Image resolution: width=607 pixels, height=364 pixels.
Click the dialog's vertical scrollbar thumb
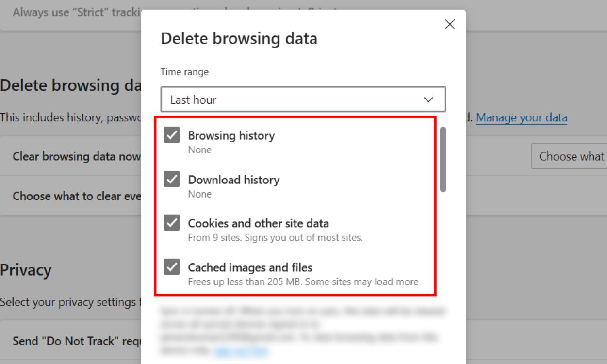[443, 159]
